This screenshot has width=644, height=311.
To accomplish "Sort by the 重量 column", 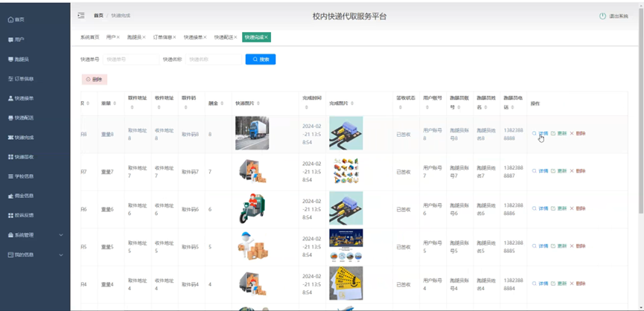I will click(x=115, y=104).
